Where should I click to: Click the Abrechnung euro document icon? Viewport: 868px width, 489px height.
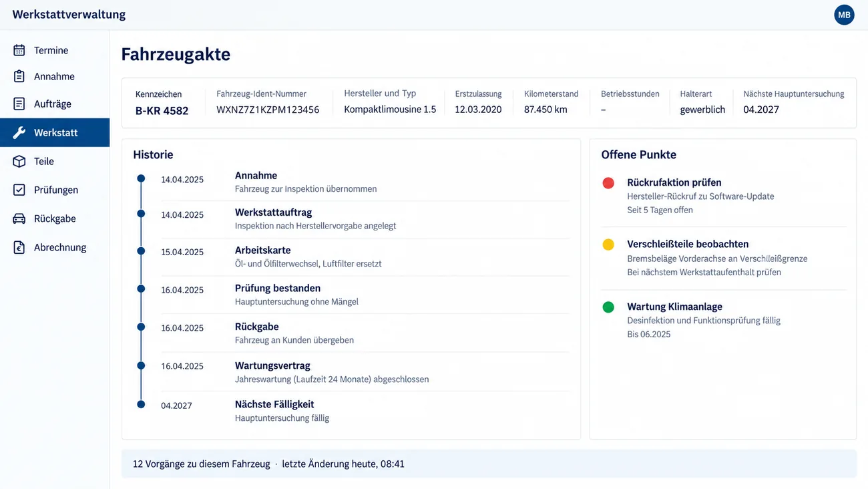[x=19, y=247]
